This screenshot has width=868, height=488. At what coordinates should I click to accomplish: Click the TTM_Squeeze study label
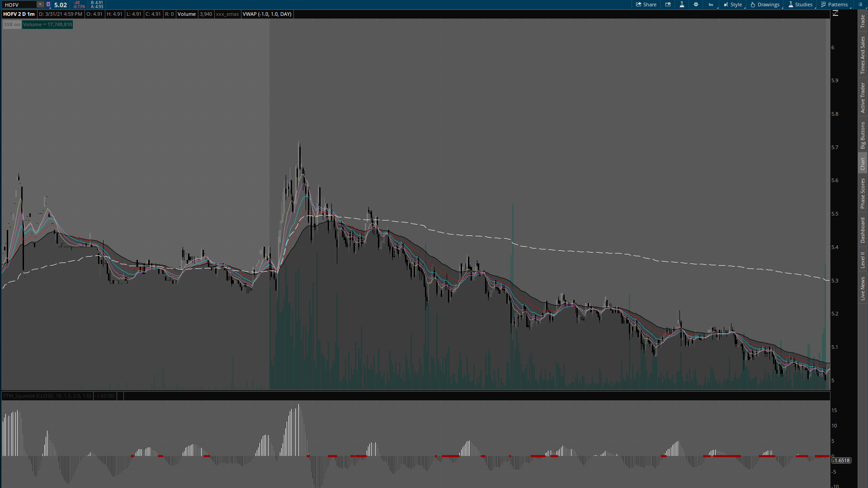point(47,396)
